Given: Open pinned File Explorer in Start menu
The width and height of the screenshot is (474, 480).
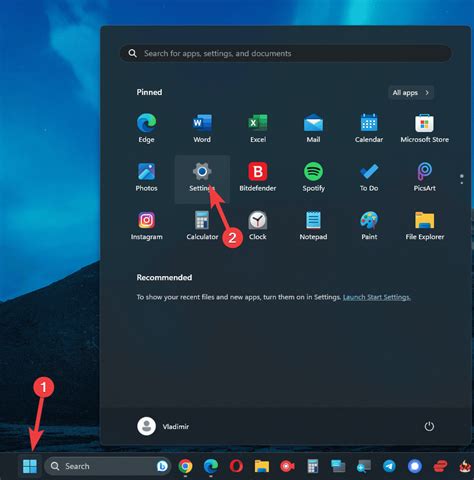Looking at the screenshot, I should pos(424,226).
